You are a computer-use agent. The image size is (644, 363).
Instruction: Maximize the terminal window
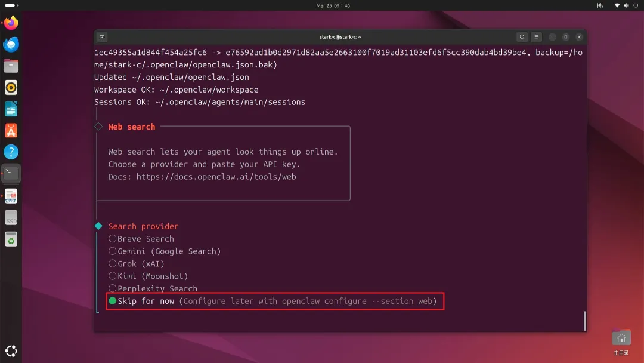(565, 37)
